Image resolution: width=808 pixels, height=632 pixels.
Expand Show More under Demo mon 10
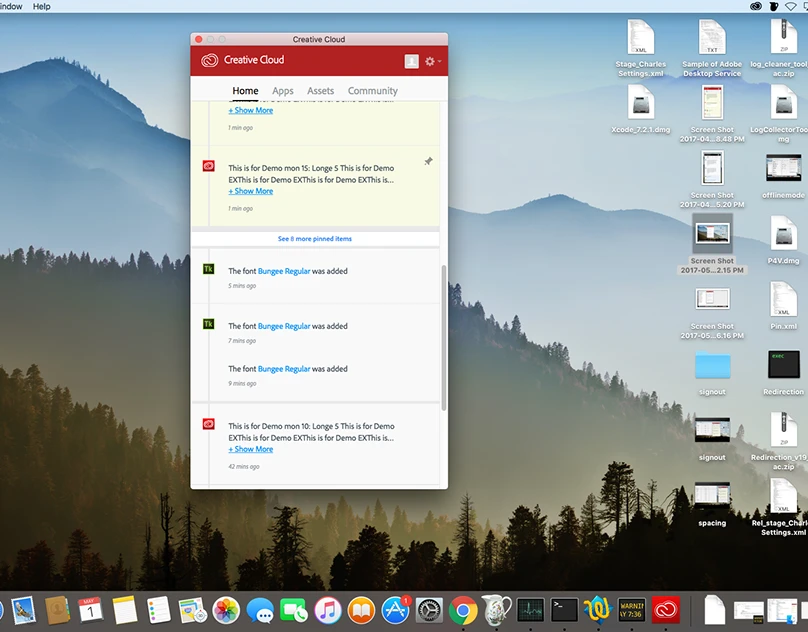[x=251, y=449]
